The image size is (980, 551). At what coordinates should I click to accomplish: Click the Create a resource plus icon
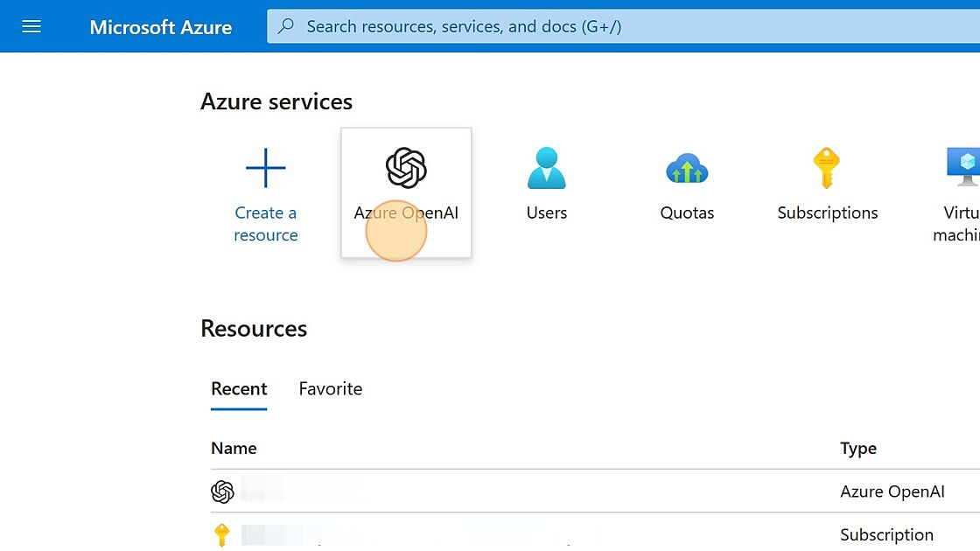pyautogui.click(x=266, y=168)
